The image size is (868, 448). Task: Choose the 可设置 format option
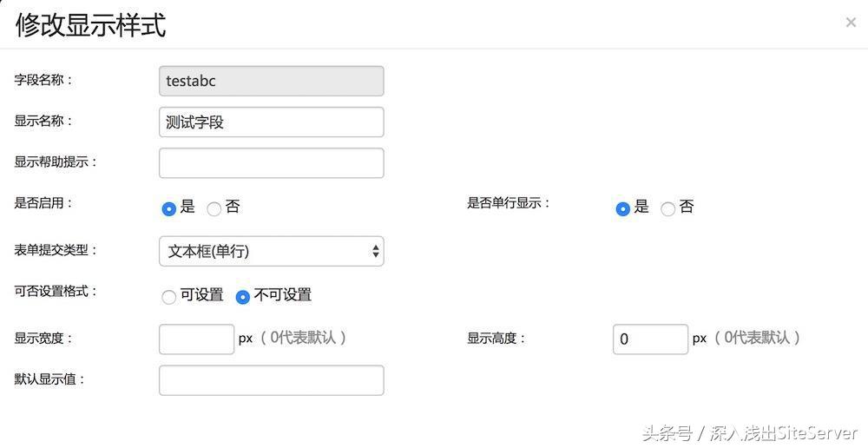pos(169,297)
